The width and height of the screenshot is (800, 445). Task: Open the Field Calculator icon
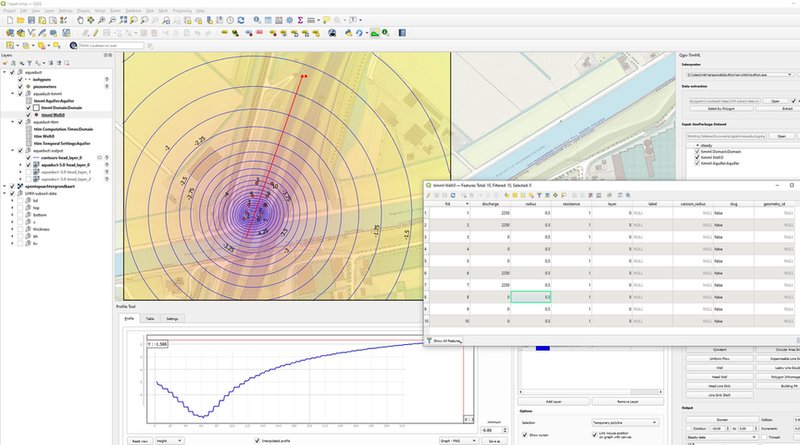click(279, 20)
